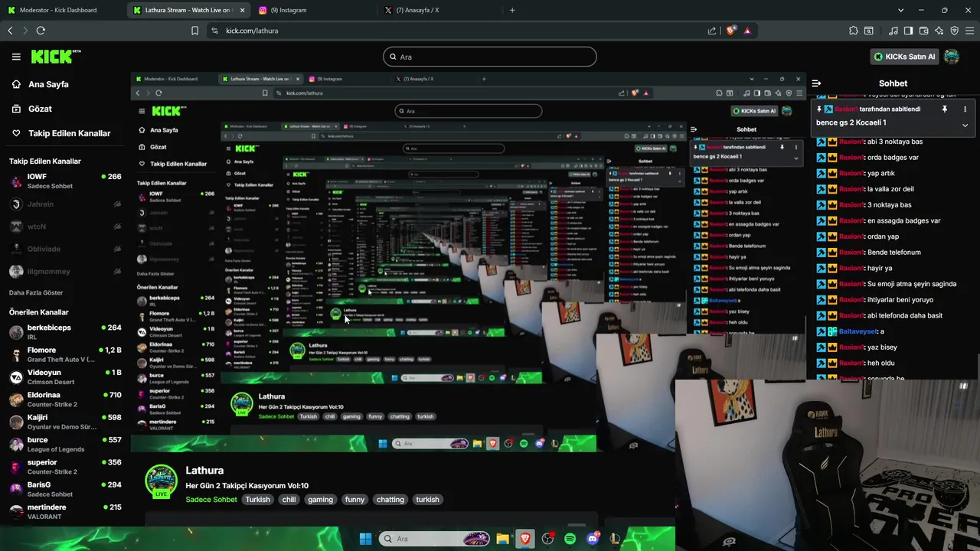980x551 pixels.
Task: Select the capitalized Turkish tag
Action: click(257, 500)
